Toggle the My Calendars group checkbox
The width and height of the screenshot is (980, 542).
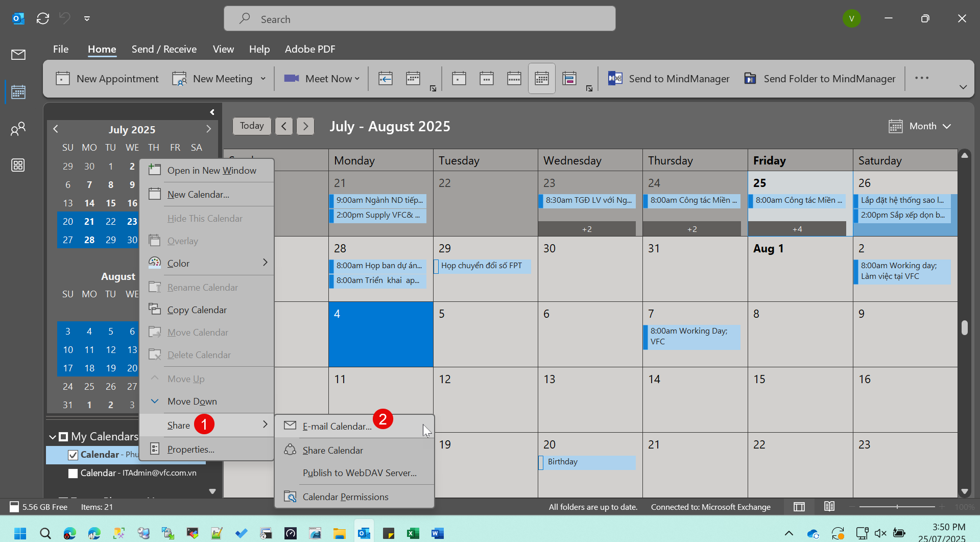(63, 437)
